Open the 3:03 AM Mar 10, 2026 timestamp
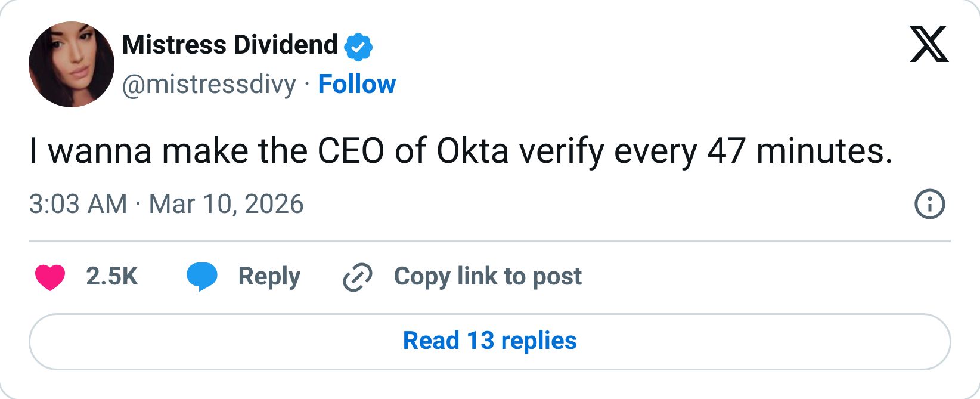This screenshot has width=980, height=399. coord(166,205)
